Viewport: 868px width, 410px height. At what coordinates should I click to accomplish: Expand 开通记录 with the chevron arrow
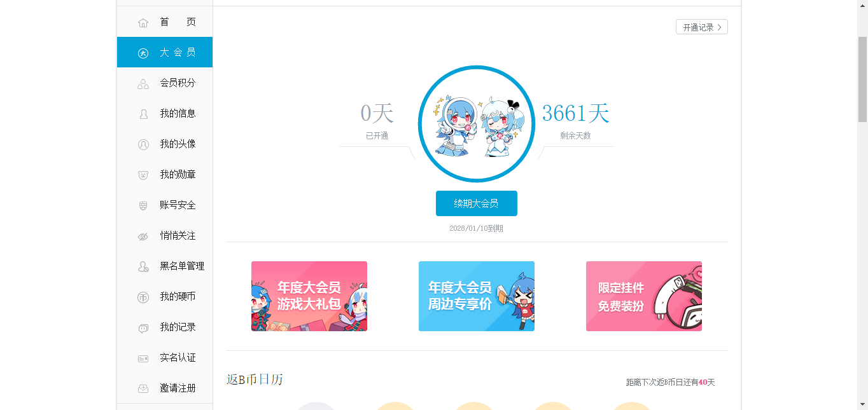(719, 27)
